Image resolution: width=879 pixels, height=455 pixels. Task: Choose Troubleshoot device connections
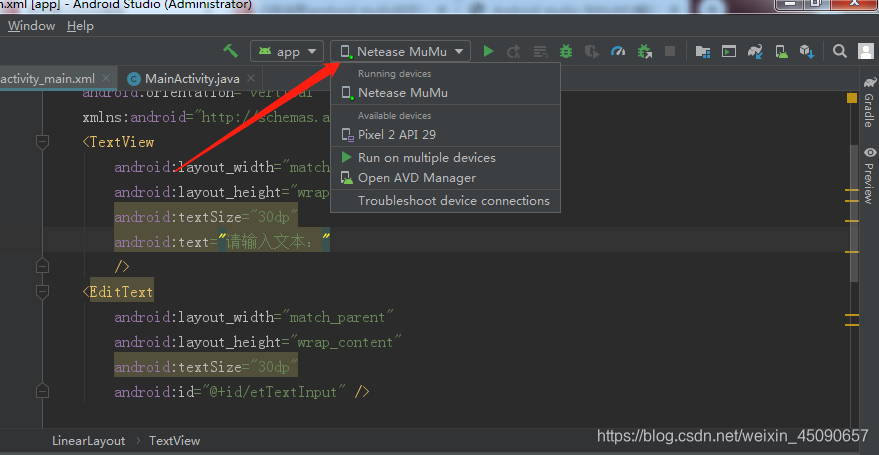(446, 201)
